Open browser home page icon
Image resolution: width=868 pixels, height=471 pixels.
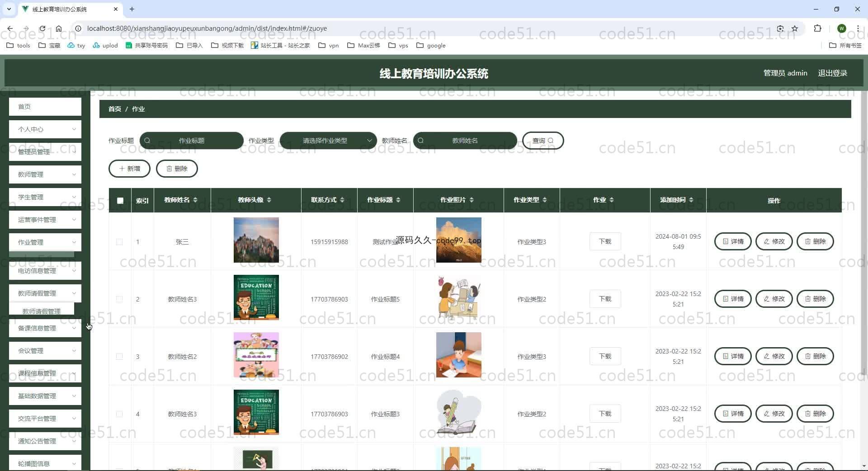(59, 28)
